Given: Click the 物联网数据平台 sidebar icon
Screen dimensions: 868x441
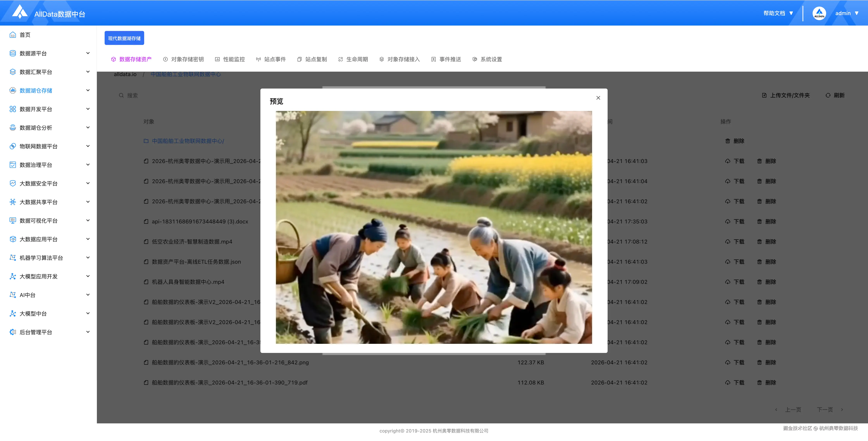Looking at the screenshot, I should point(13,146).
